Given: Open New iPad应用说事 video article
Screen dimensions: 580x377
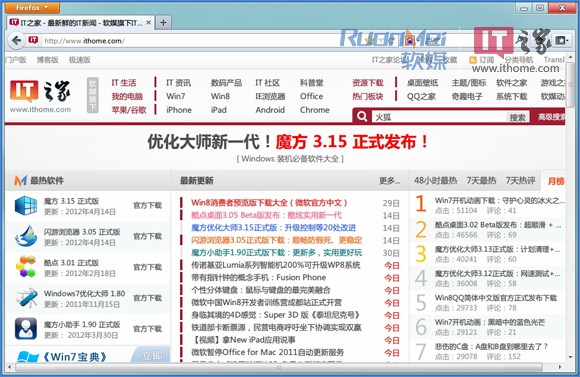Looking at the screenshot, I should pos(243,340).
